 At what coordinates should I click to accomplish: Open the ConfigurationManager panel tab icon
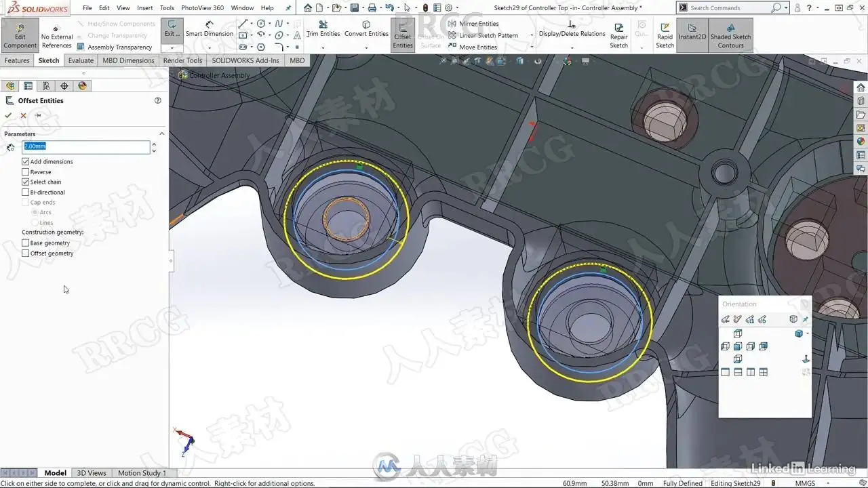pos(46,86)
